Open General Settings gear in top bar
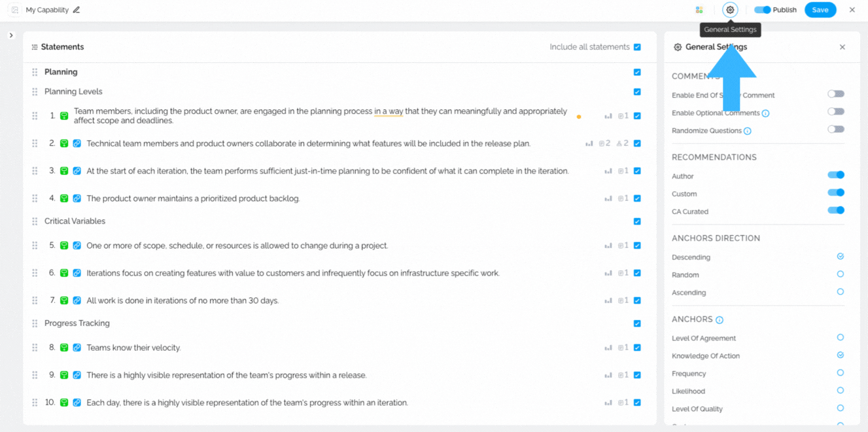868x432 pixels. point(730,10)
